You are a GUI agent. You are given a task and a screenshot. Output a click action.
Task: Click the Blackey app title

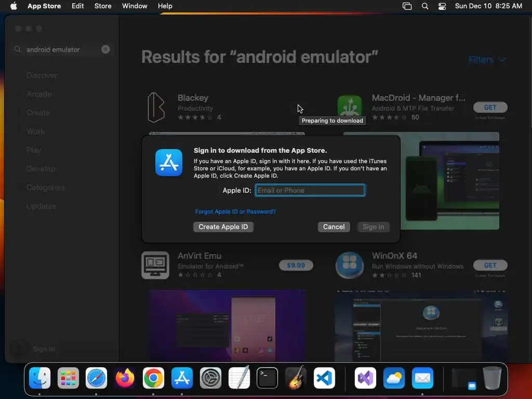pos(193,98)
